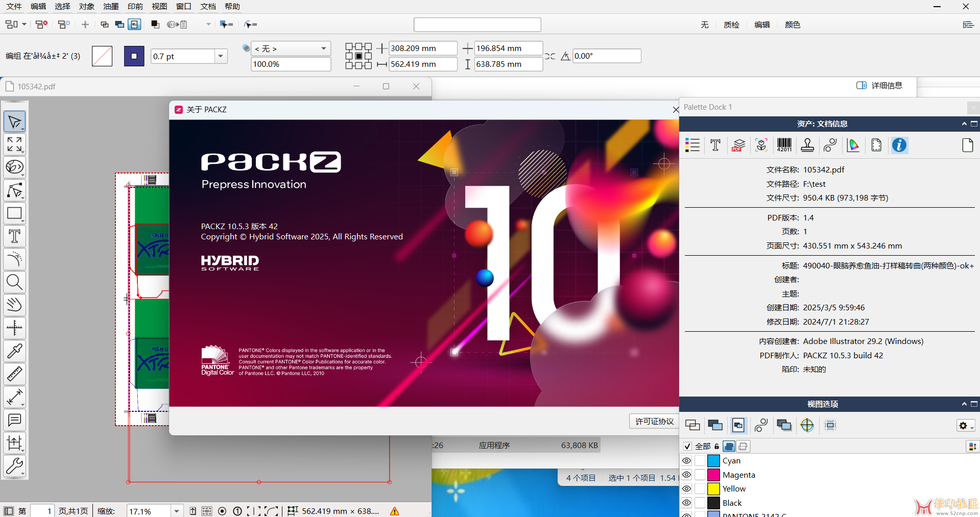
Task: Click the rotation angle 0.00° field
Action: tap(606, 56)
